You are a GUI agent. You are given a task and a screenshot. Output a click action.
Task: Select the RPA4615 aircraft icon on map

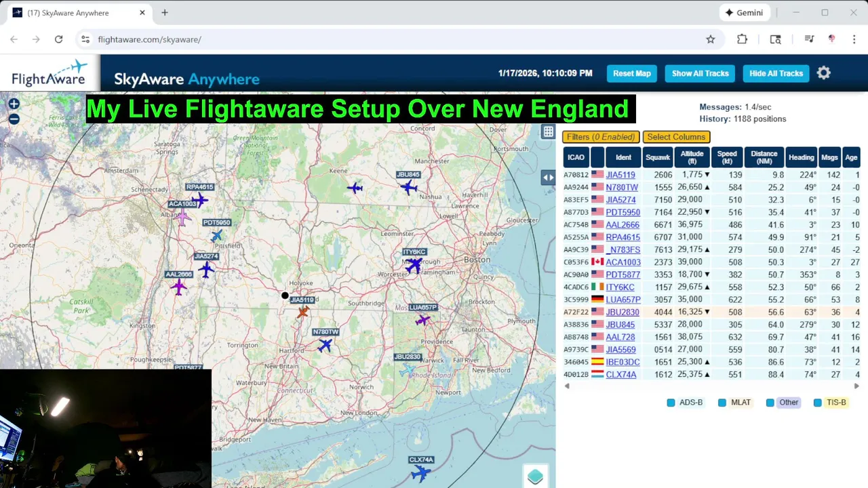tap(199, 200)
